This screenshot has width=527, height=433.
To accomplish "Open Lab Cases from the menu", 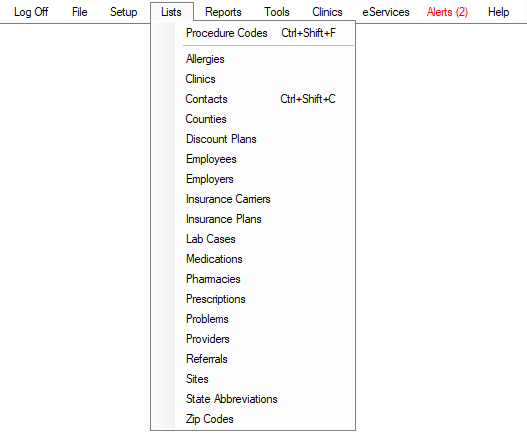I will [253, 239].
